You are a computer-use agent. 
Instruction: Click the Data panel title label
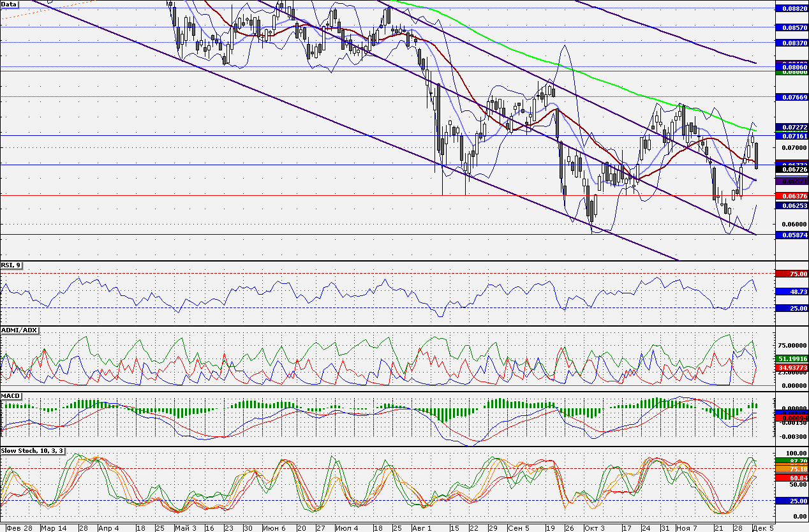[x=10, y=4]
